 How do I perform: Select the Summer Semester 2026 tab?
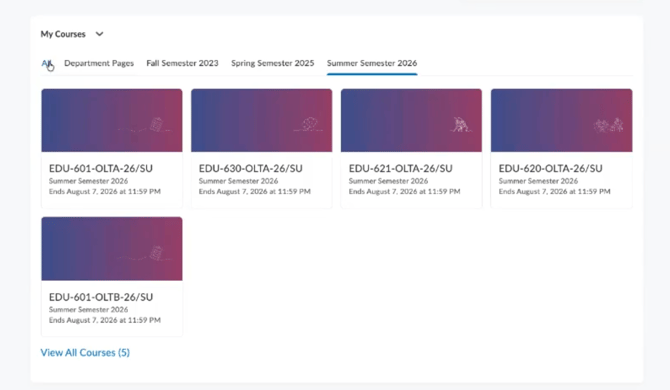(372, 63)
